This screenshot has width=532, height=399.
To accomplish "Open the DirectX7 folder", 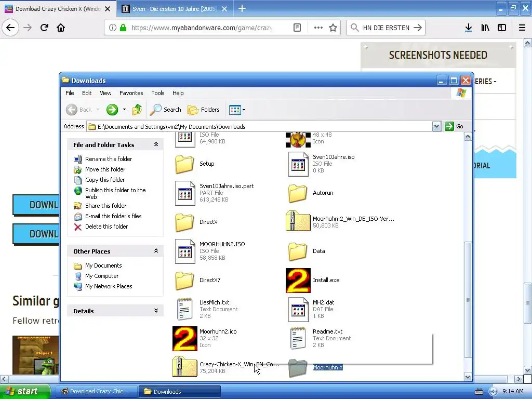I will (184, 280).
